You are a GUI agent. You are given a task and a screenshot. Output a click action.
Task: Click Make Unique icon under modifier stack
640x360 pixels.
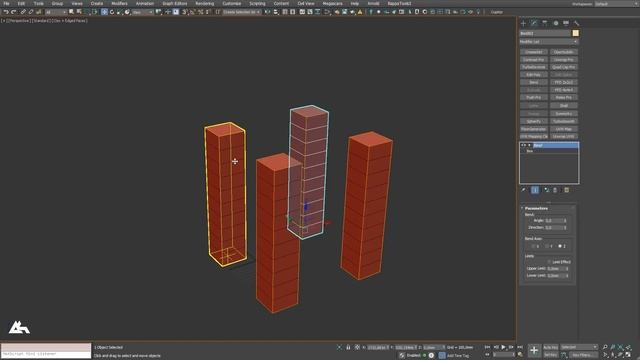coord(547,190)
